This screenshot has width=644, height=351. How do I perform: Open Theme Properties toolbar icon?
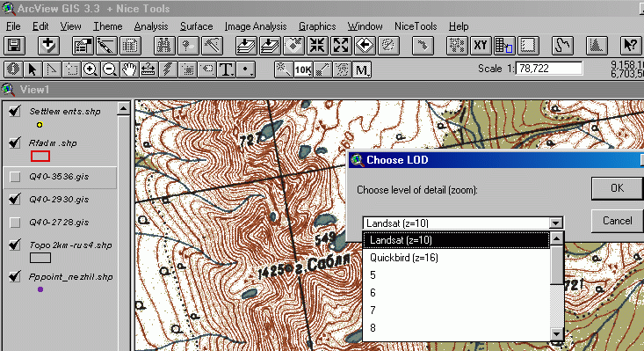pos(83,46)
